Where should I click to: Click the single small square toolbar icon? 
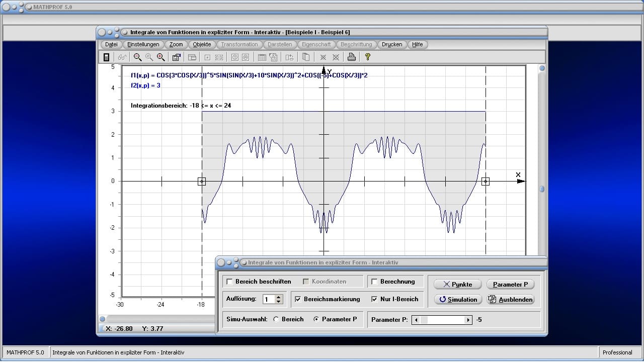point(208,57)
